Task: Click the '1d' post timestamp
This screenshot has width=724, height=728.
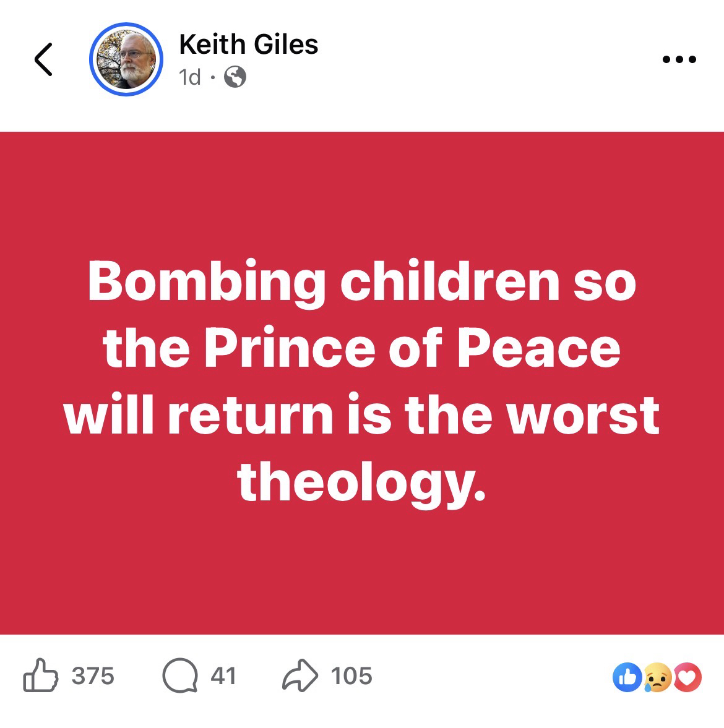Action: 189,77
